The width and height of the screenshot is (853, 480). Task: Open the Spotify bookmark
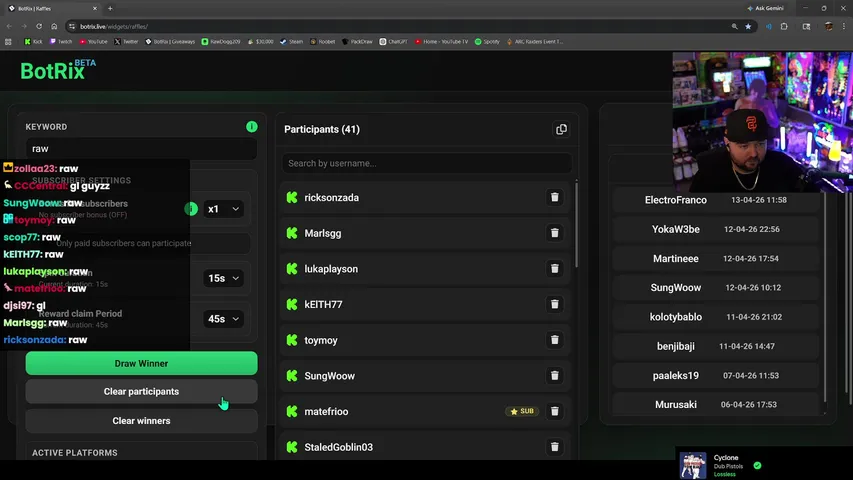[487, 41]
